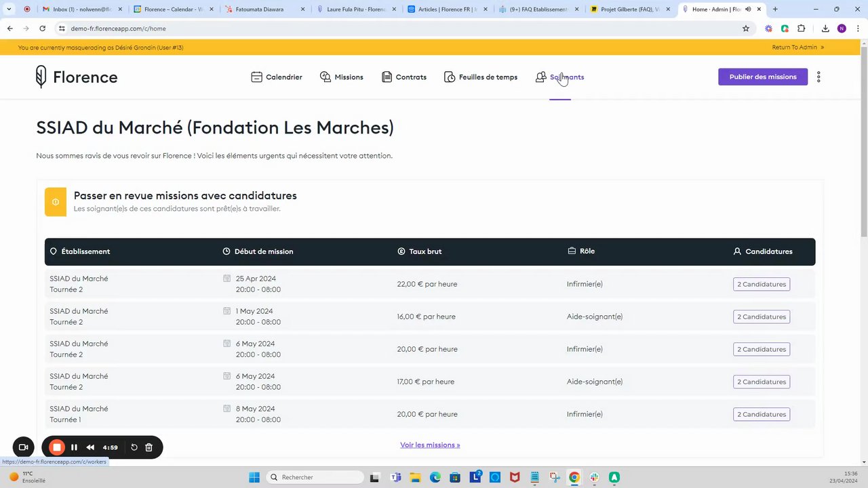Open 2 Candidatures for 25 Apr 2024 mission
Image resolution: width=868 pixels, height=488 pixels.
coord(762,284)
